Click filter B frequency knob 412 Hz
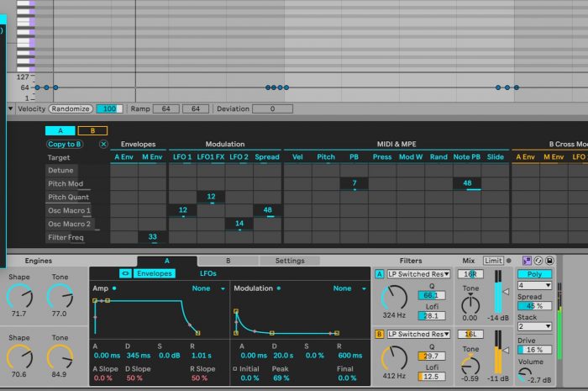Screen dimensions: 588x391 tap(394, 359)
